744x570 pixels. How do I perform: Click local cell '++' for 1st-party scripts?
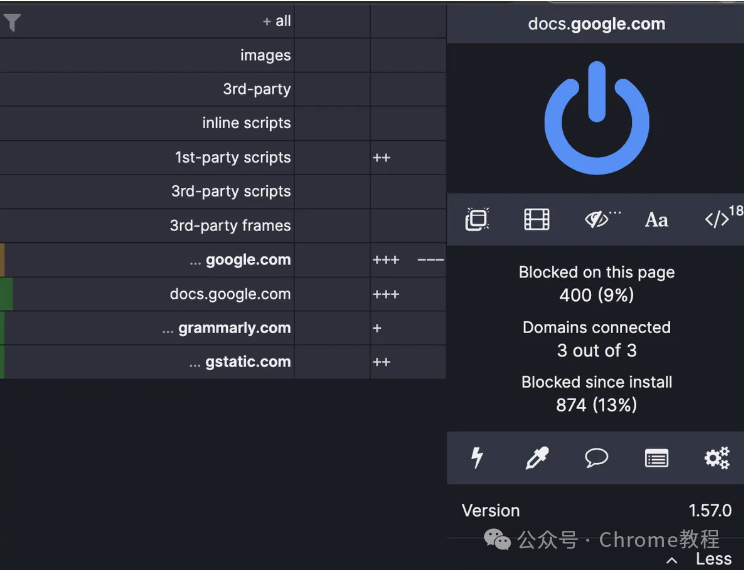coord(408,158)
